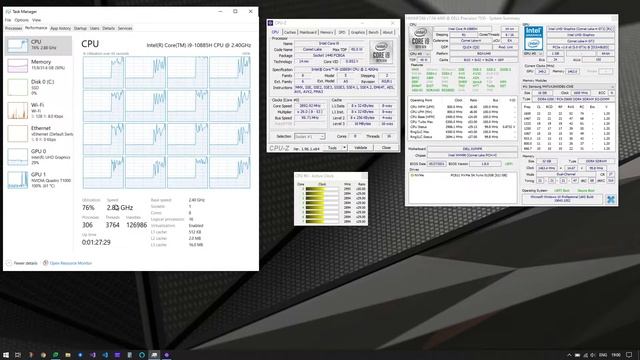
Task: Select Wi-Fi in Task Manager sidebar
Action: (38, 110)
